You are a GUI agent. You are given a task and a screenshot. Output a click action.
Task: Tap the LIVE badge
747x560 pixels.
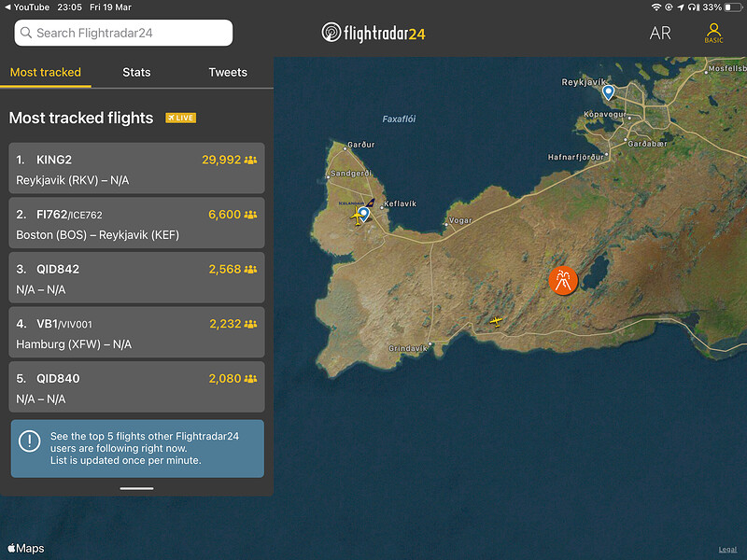180,118
